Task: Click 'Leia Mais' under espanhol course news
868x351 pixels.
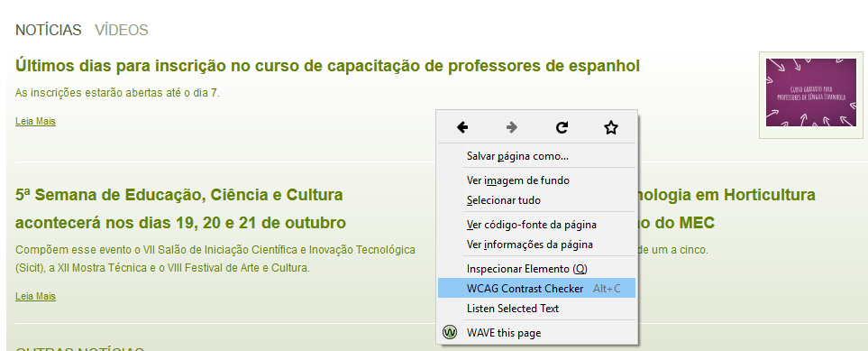Action: click(35, 121)
